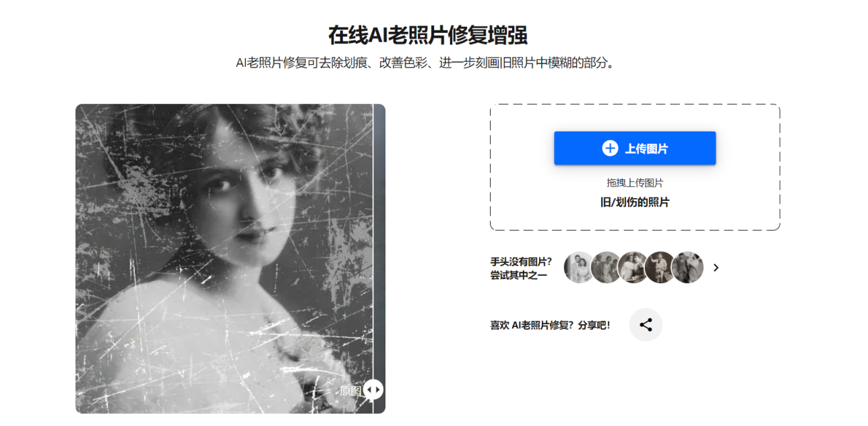The width and height of the screenshot is (868, 426).
Task: Click the plus circle icon in the upload button
Action: [610, 148]
